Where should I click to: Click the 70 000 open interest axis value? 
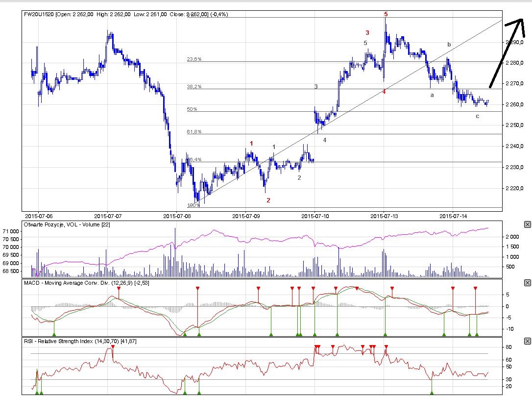[x=10, y=247]
